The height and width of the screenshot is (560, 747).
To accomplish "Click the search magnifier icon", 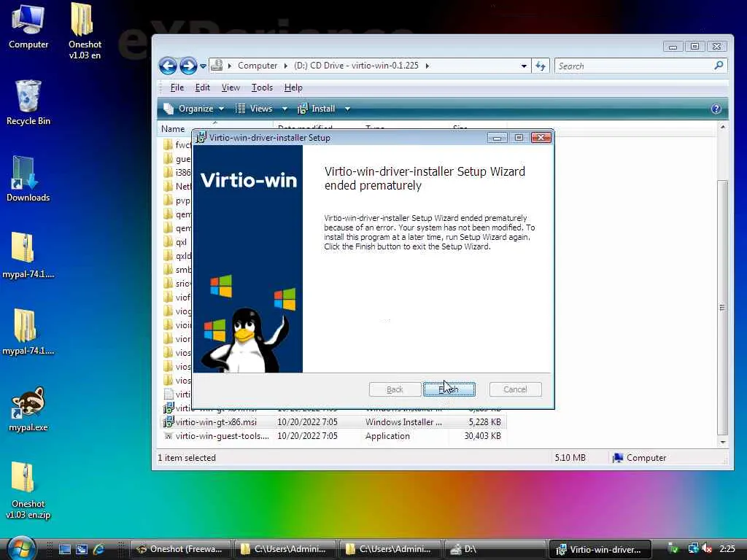I will click(719, 65).
